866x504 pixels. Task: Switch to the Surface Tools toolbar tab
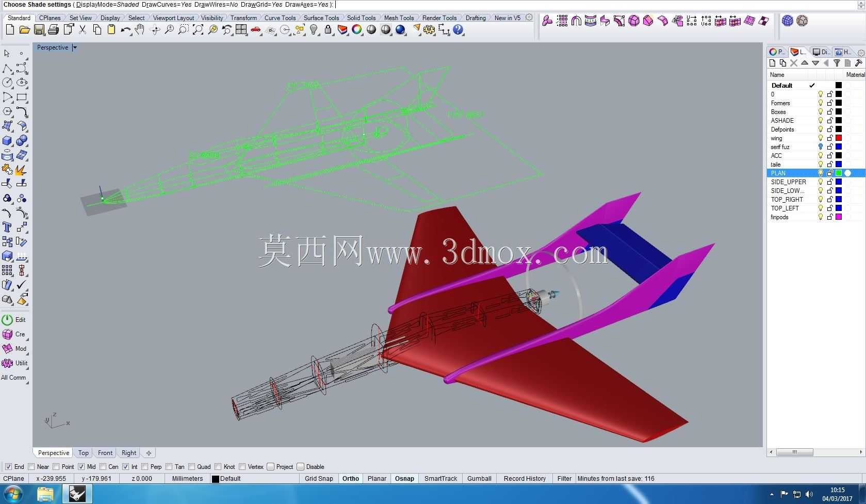tap(321, 18)
